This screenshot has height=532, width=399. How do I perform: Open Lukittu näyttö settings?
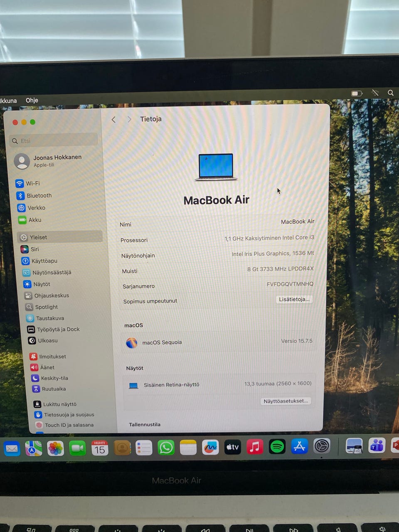pyautogui.click(x=55, y=404)
